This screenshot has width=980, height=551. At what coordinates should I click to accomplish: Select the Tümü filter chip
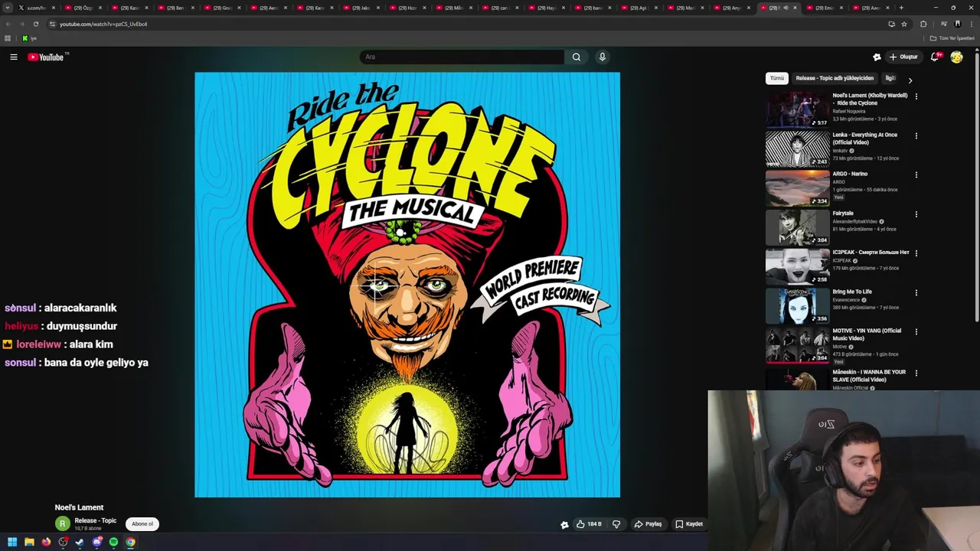[x=777, y=78]
